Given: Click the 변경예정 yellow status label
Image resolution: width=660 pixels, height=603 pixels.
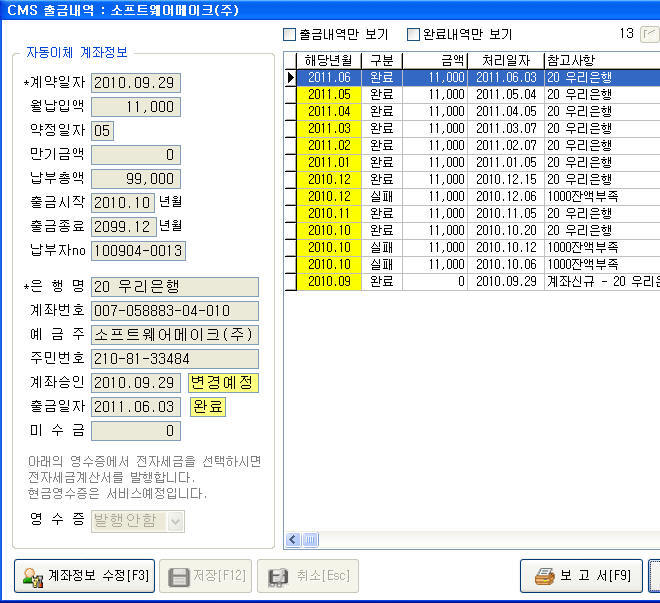Looking at the screenshot, I should tap(223, 383).
